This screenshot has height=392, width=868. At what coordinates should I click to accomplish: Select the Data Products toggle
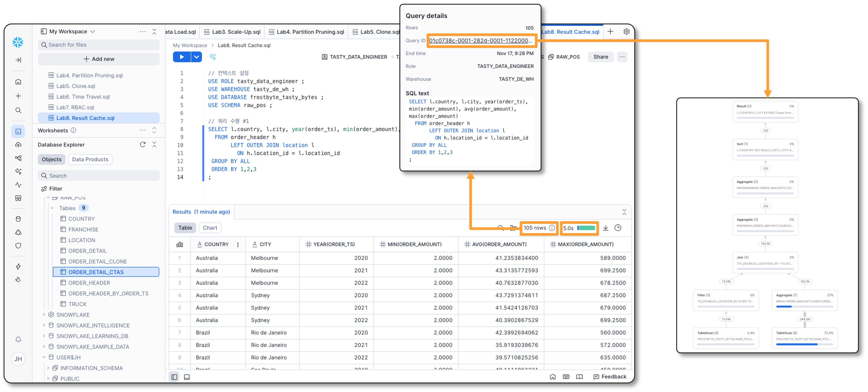(90, 159)
